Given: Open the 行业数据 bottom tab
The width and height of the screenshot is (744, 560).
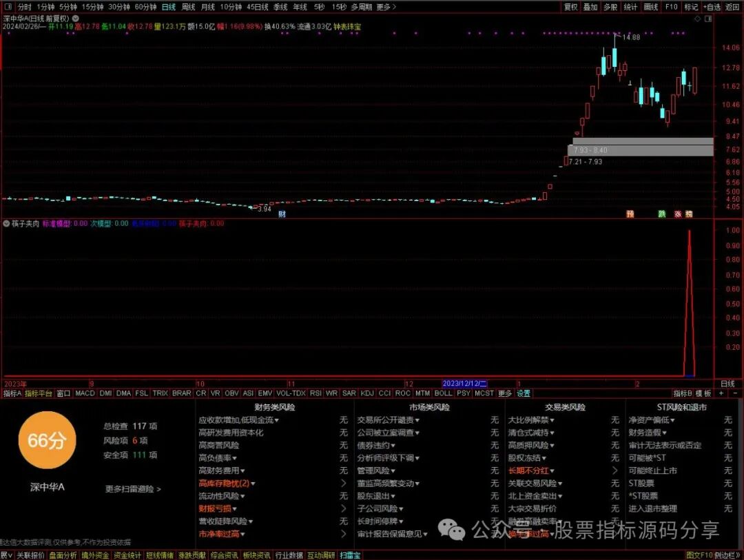Looking at the screenshot, I should point(289,554).
